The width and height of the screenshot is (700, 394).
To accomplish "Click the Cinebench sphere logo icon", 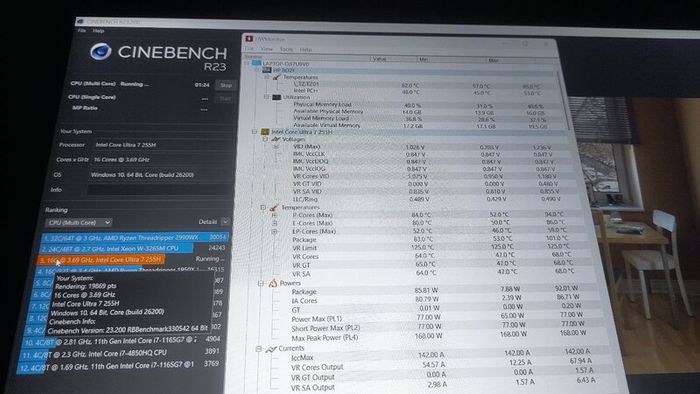I will tap(101, 52).
